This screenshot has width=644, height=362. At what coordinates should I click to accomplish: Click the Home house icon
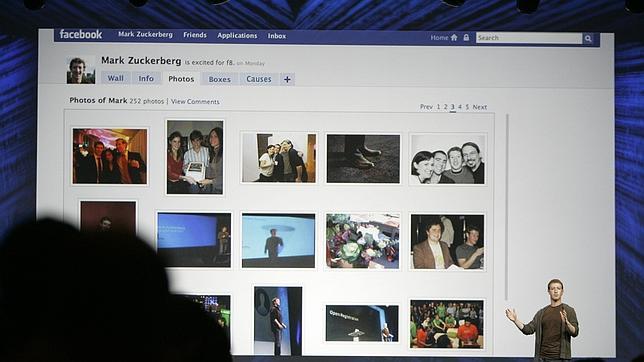[454, 37]
